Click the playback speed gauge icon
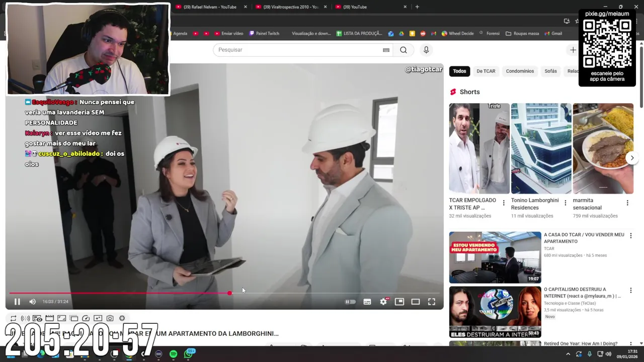The width and height of the screenshot is (644, 362). [x=86, y=318]
